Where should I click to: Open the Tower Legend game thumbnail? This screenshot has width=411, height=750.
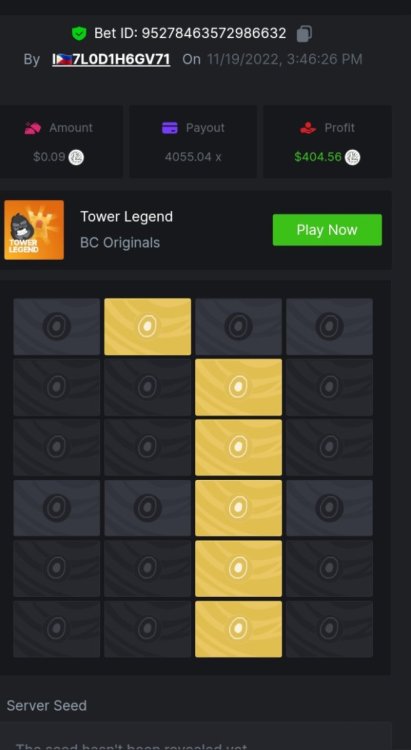(x=34, y=230)
